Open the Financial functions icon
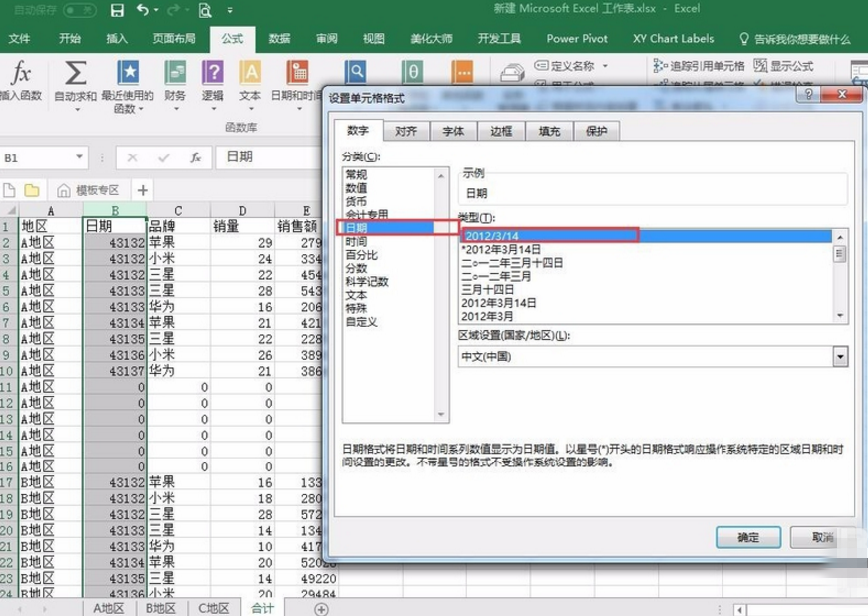868x616 pixels. (175, 75)
